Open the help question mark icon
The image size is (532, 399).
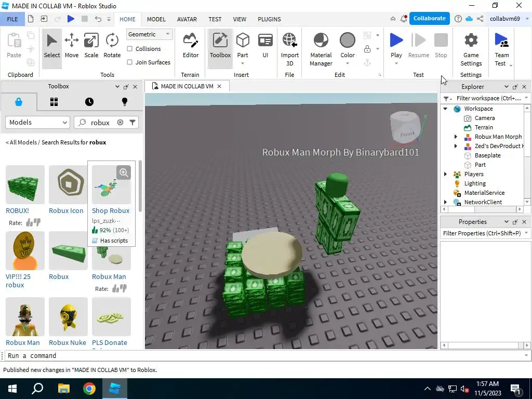[x=458, y=19]
